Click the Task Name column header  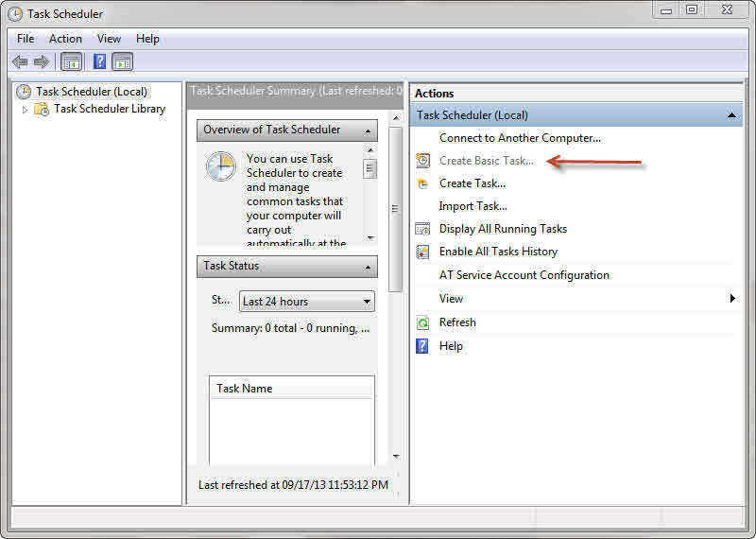[292, 389]
